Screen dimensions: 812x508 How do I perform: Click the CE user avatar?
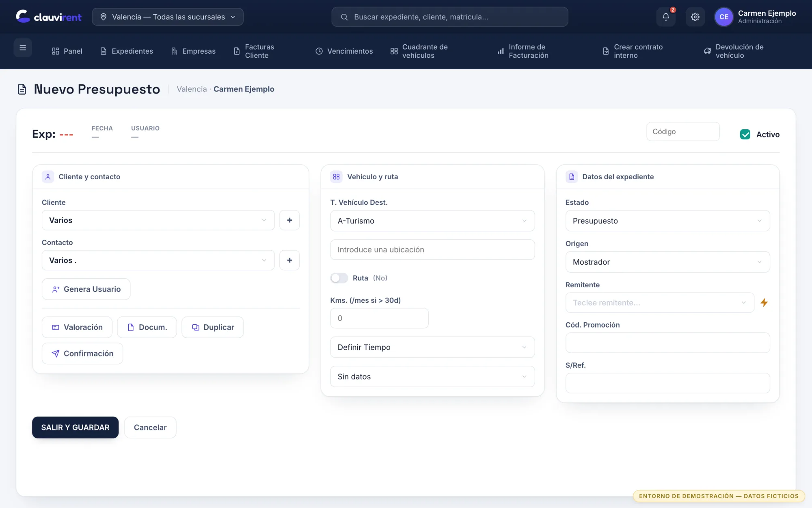click(x=723, y=17)
